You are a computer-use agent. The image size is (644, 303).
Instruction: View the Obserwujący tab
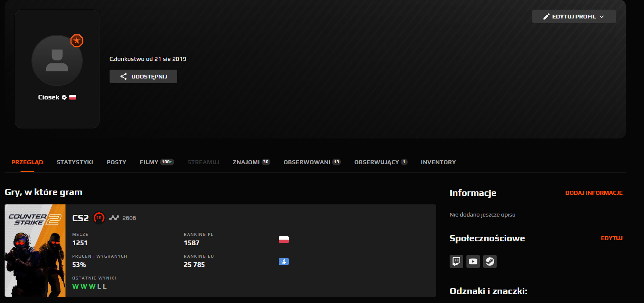click(381, 162)
